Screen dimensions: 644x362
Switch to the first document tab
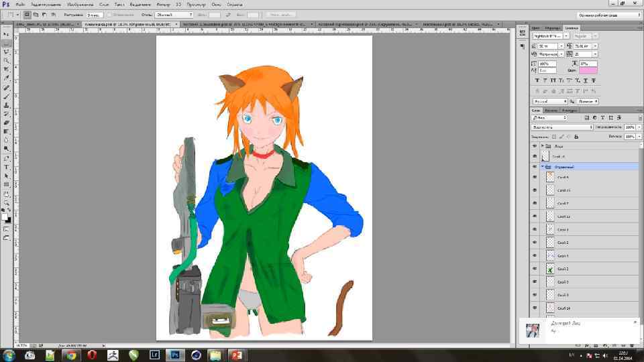(x=44, y=24)
